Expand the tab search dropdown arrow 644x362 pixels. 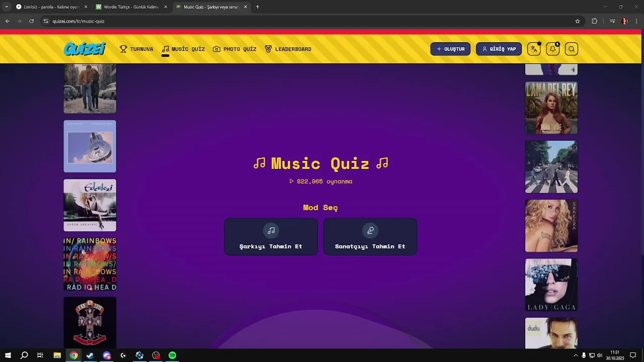(x=7, y=7)
